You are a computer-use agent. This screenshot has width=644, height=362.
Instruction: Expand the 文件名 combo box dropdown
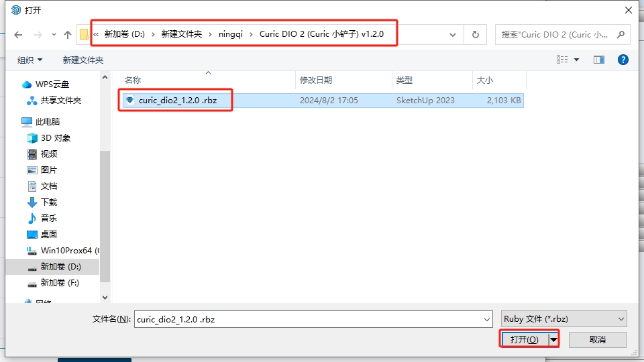pyautogui.click(x=487, y=319)
